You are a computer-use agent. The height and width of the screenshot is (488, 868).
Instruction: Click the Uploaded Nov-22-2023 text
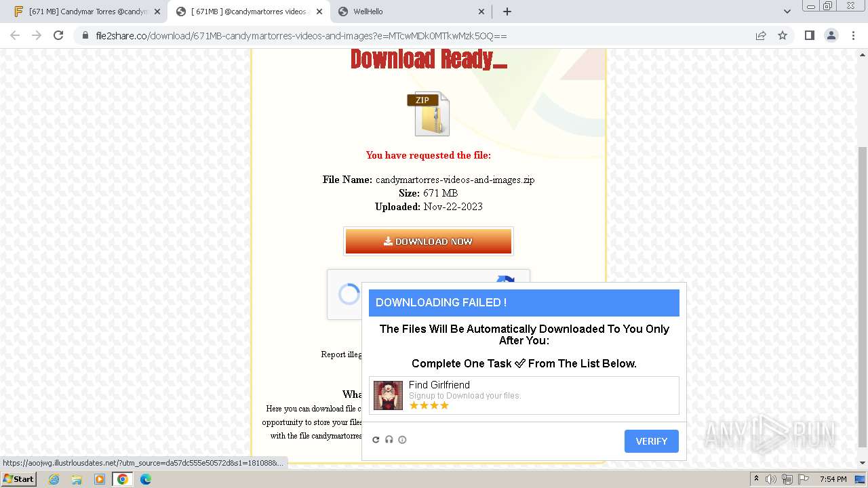(429, 207)
